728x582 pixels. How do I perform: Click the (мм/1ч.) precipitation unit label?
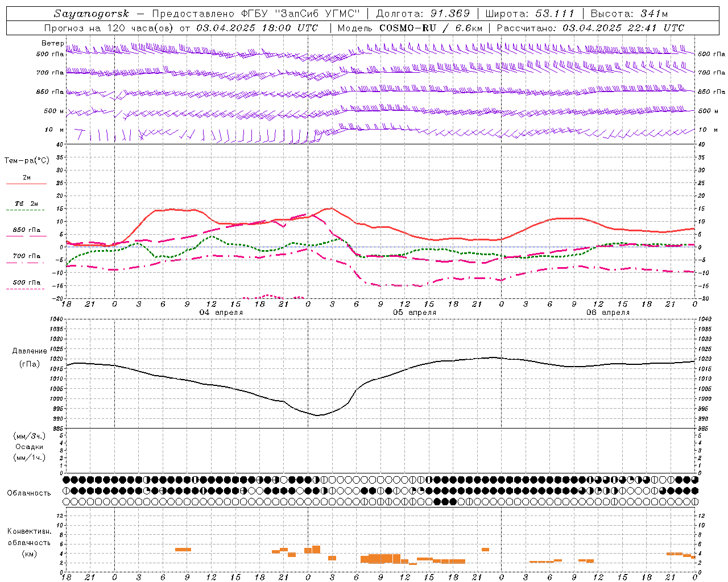pyautogui.click(x=30, y=458)
